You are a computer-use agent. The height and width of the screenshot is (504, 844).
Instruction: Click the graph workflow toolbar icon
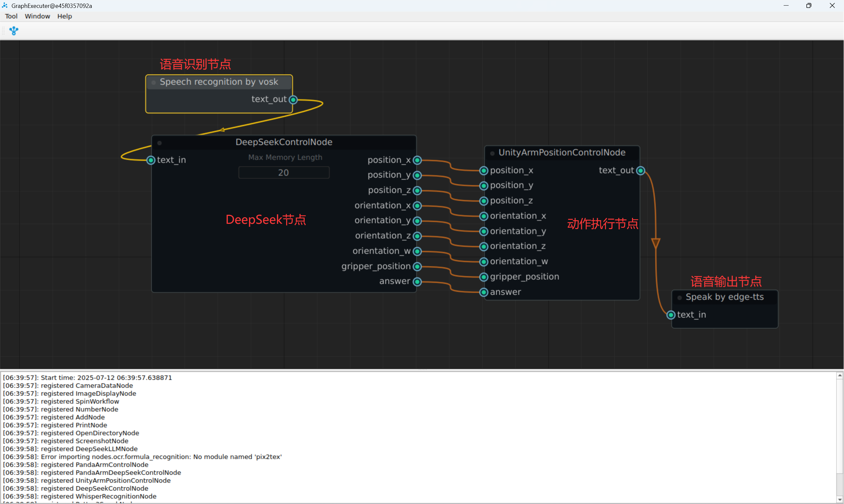click(x=14, y=31)
